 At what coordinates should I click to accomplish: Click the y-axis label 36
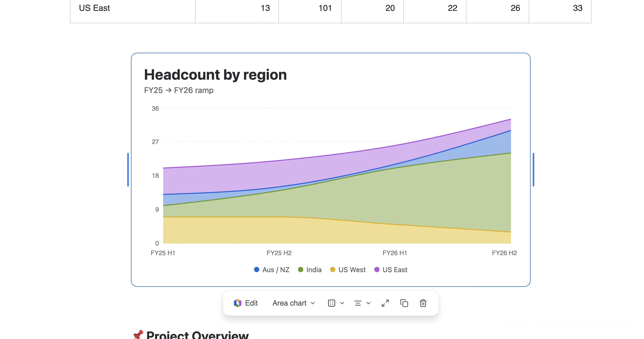pos(155,108)
